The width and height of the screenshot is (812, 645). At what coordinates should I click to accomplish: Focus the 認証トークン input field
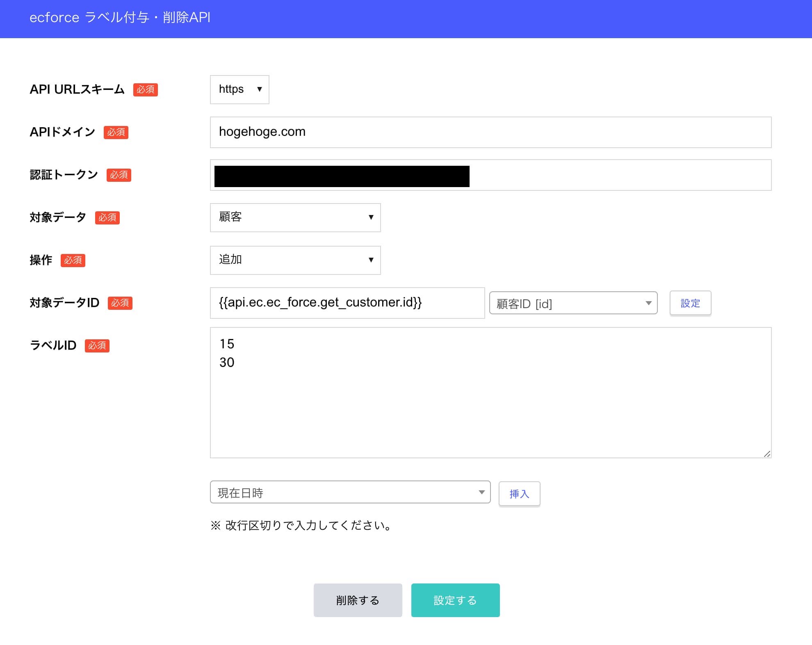point(490,175)
